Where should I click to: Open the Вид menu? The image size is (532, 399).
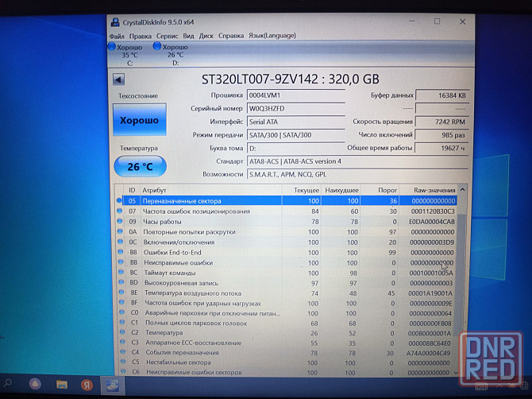[188, 36]
